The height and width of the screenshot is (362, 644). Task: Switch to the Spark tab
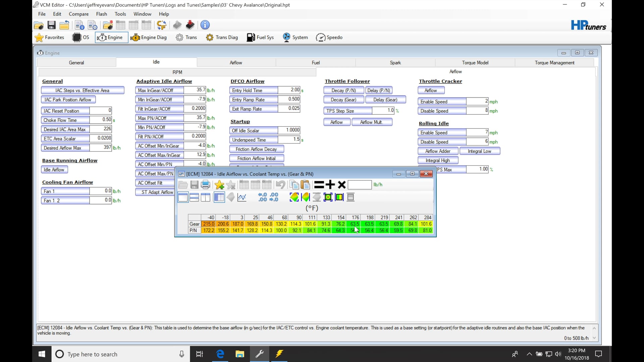point(395,62)
